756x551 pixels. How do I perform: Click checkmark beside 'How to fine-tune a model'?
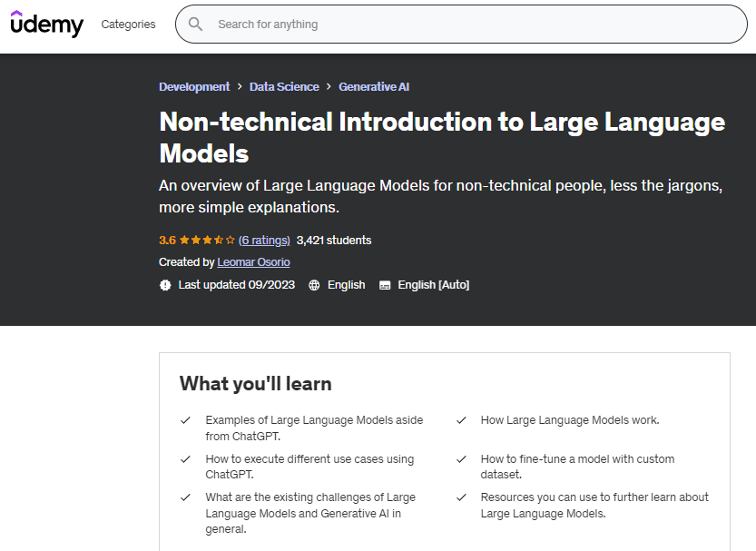pyautogui.click(x=461, y=459)
